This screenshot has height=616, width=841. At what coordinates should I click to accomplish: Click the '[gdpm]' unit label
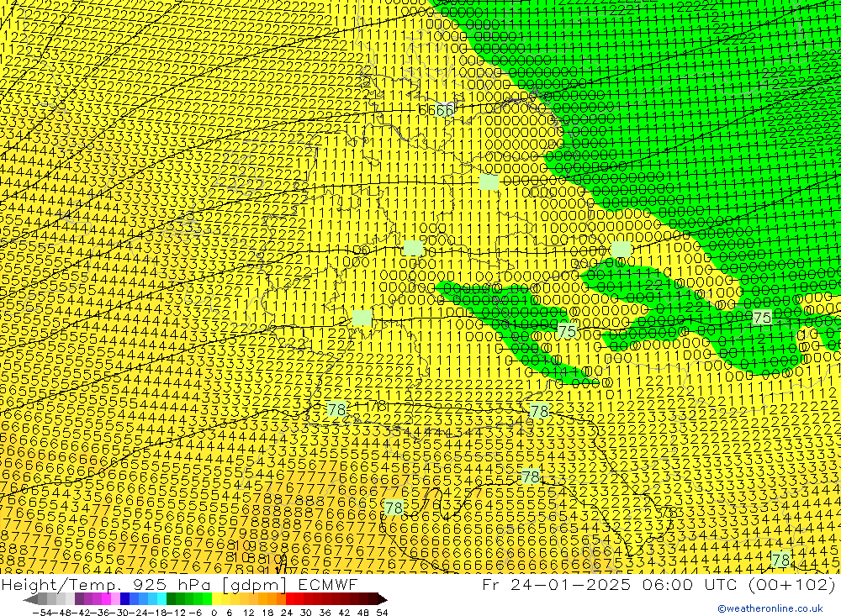[x=255, y=585]
